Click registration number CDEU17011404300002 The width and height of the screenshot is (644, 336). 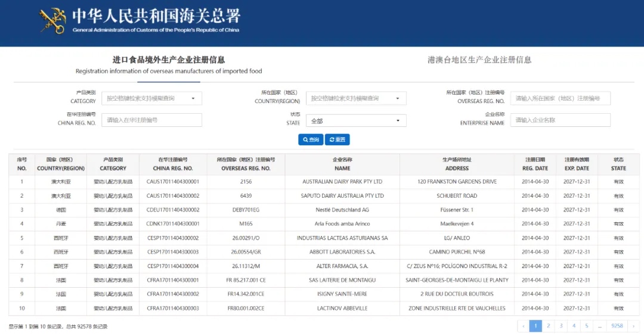173,210
